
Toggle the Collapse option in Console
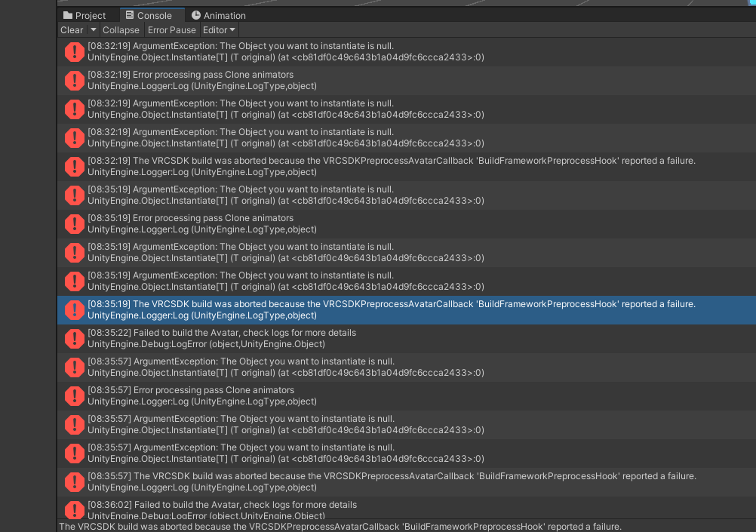(121, 30)
